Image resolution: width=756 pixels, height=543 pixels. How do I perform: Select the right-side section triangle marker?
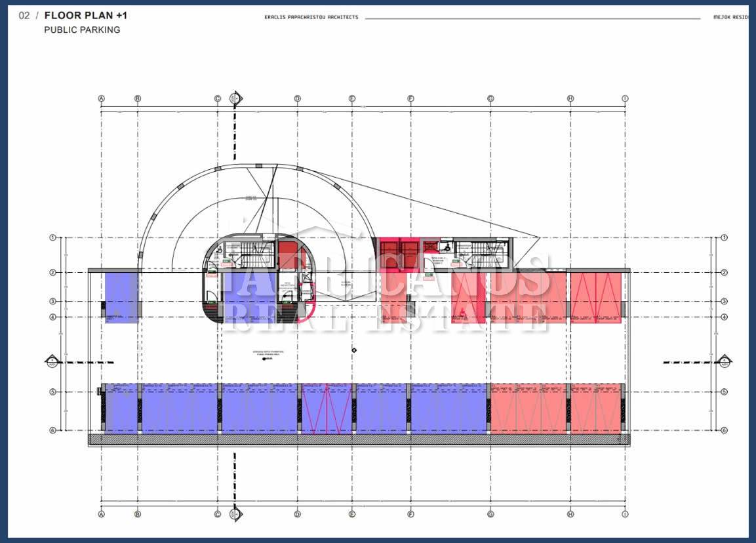725,360
